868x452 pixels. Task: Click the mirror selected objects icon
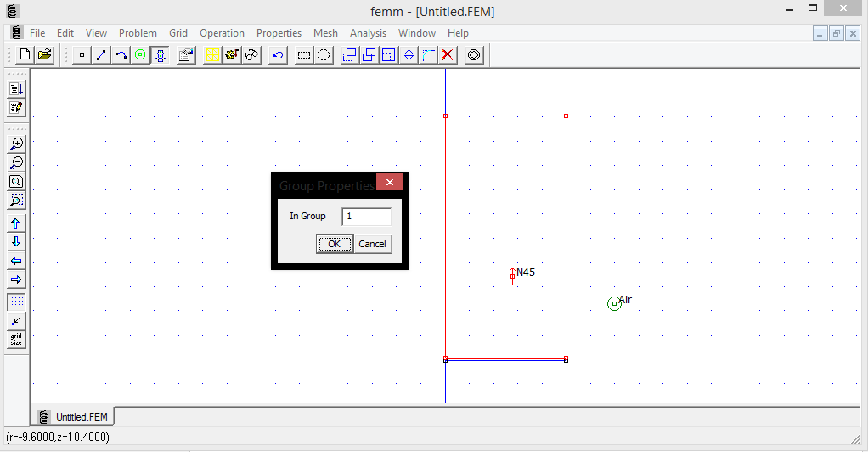(409, 55)
